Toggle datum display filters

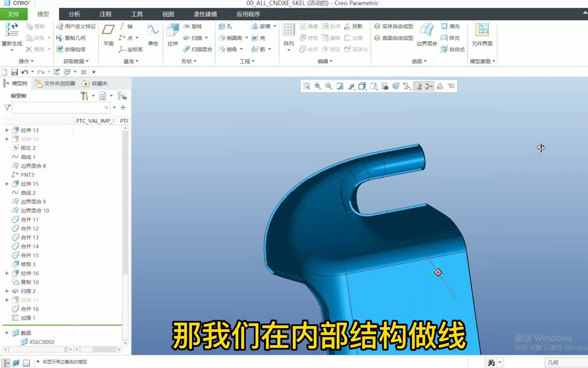[407, 86]
